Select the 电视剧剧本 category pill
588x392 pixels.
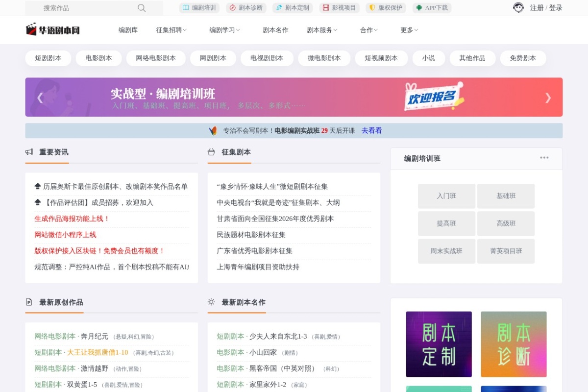(x=267, y=58)
